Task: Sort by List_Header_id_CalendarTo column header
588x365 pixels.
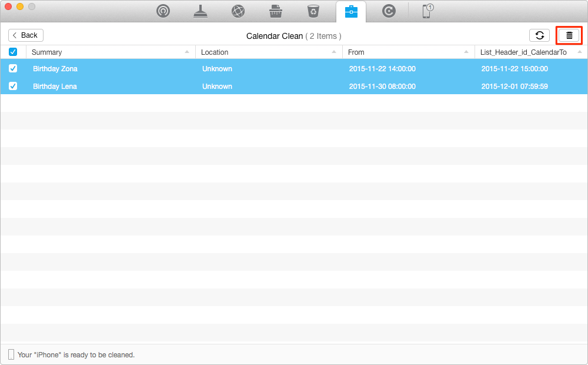Action: click(x=531, y=52)
